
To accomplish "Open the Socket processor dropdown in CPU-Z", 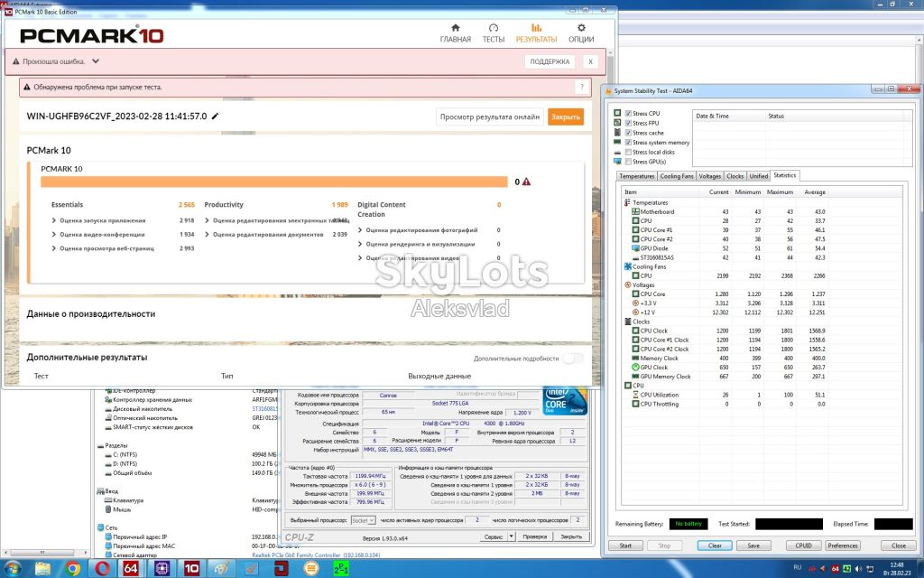I will point(364,520).
